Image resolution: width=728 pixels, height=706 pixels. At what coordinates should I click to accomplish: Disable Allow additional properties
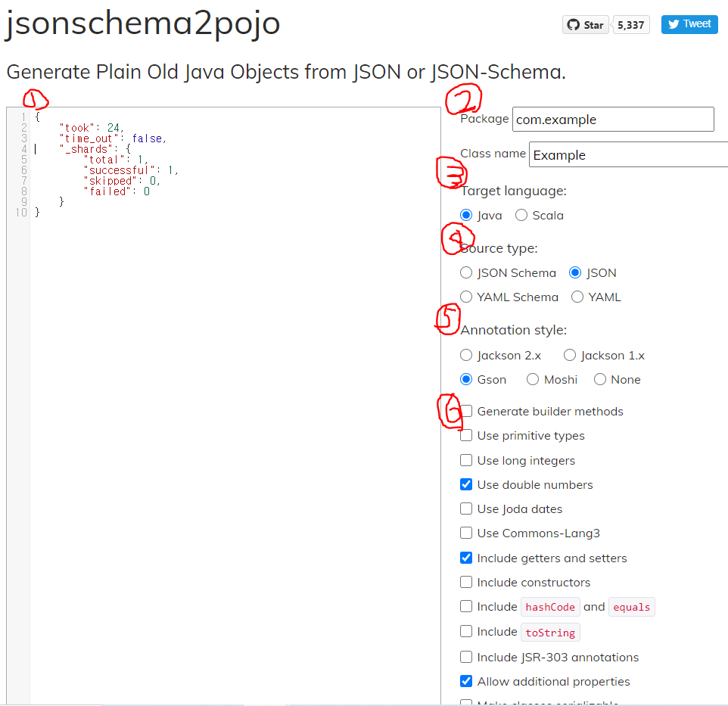[x=466, y=681]
